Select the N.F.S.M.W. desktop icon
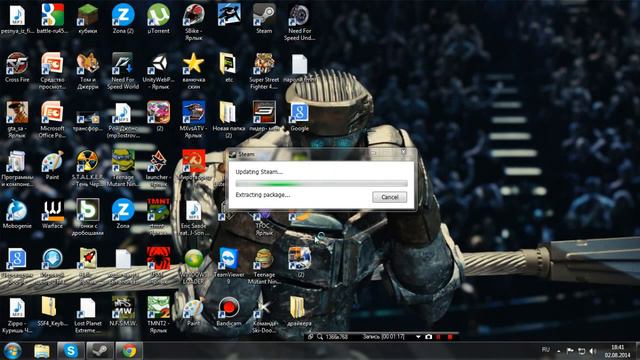640x360 pixels. pyautogui.click(x=123, y=311)
